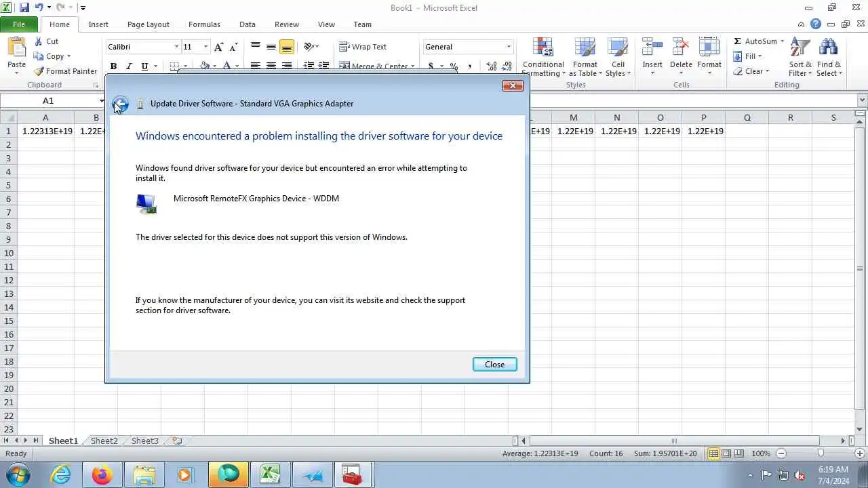Open Sort & Filter options
The height and width of the screenshot is (488, 868).
800,57
